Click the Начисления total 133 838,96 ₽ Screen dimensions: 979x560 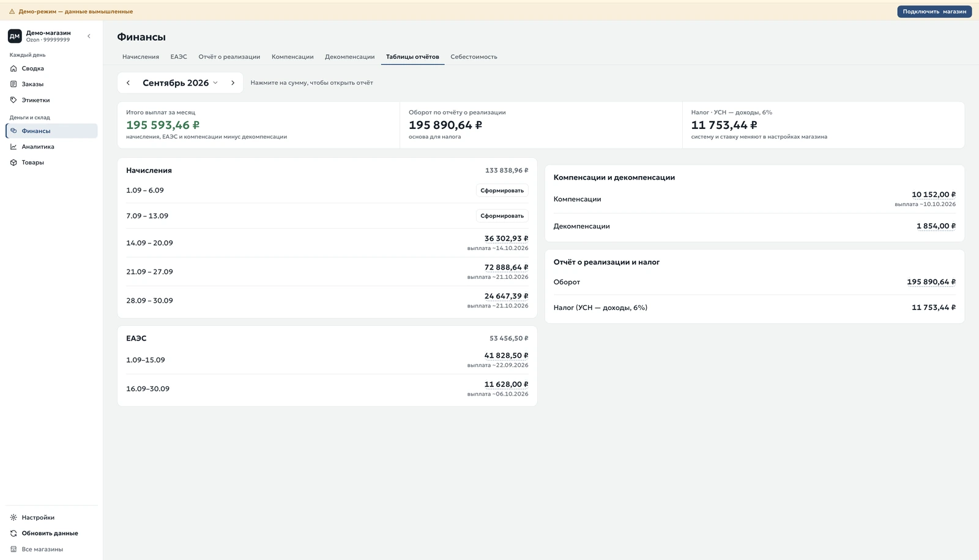tap(507, 171)
